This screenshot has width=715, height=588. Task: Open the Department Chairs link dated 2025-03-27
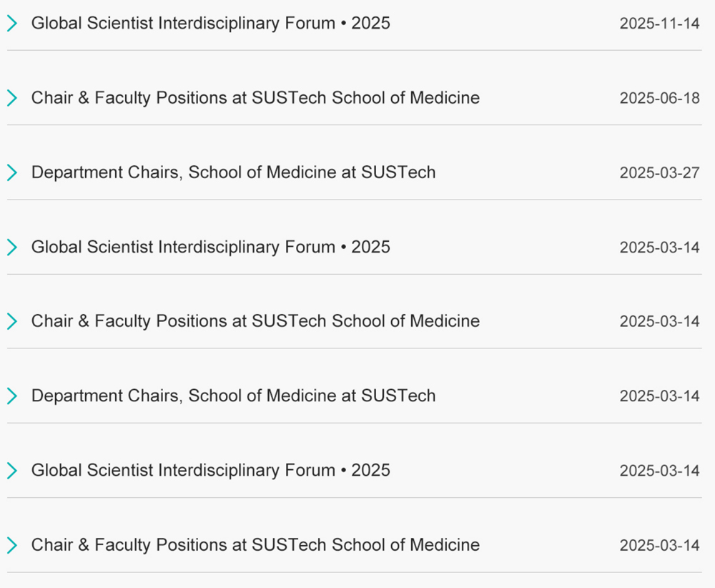click(233, 172)
